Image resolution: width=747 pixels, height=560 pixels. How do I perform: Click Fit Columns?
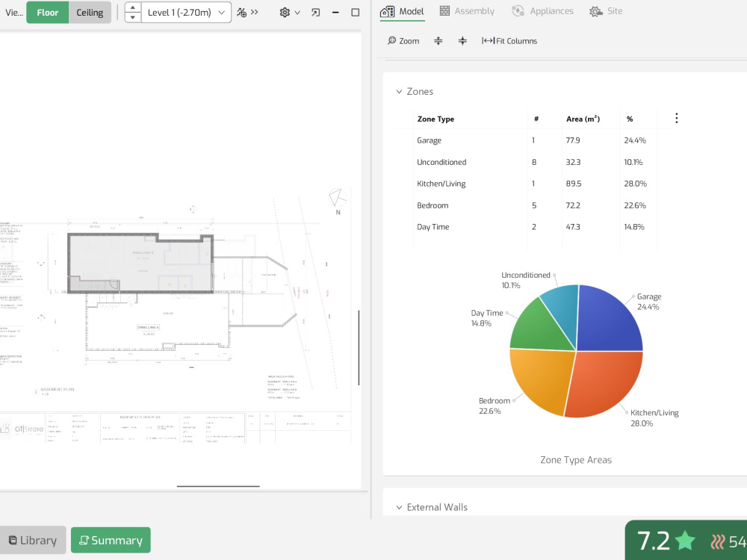(509, 41)
